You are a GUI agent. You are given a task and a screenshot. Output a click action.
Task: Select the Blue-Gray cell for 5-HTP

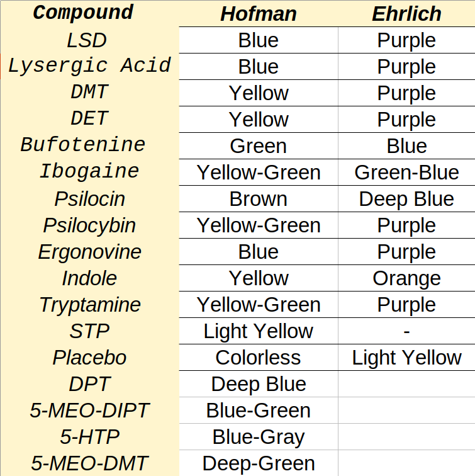(259, 436)
